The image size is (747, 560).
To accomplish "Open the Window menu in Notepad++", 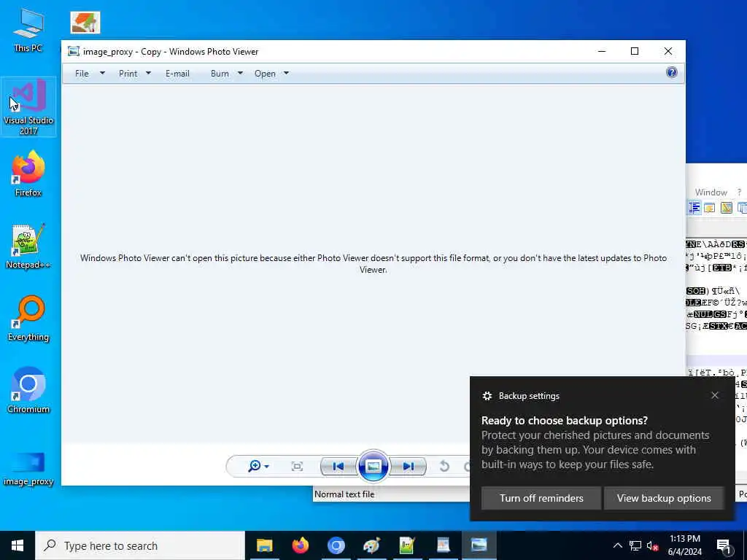I will tap(711, 192).
